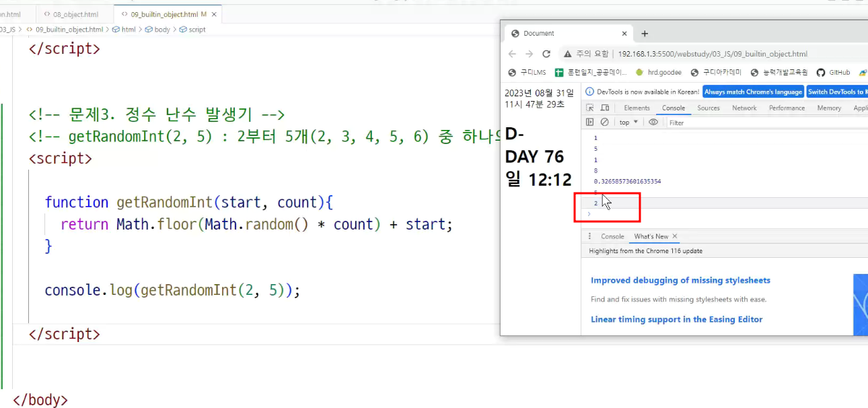
Task: Click the not-secure warning icon in address bar
Action: point(568,54)
